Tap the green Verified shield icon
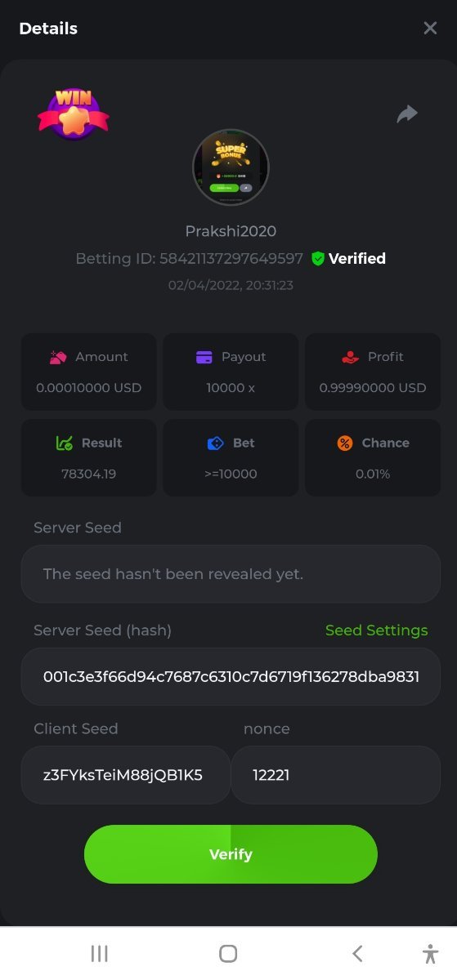 [318, 259]
